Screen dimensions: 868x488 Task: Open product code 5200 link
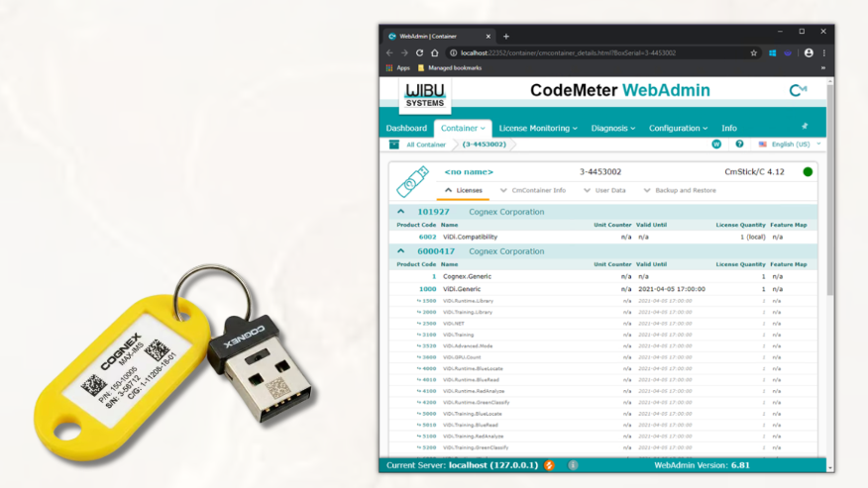click(x=429, y=447)
